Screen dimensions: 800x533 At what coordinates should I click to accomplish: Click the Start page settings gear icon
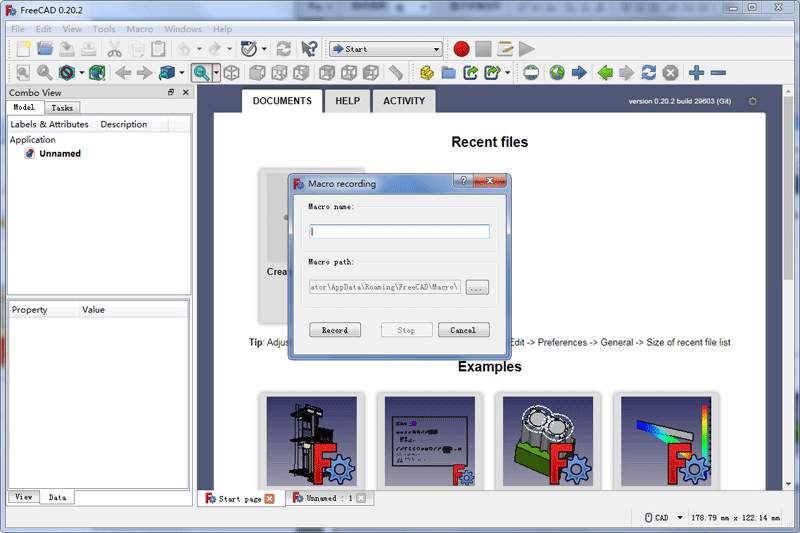pos(753,101)
